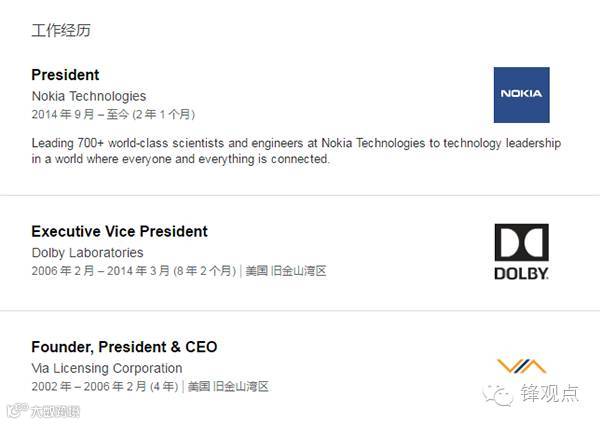This screenshot has width=600, height=424.
Task: Open Founder, President & CEO title
Action: [x=124, y=347]
